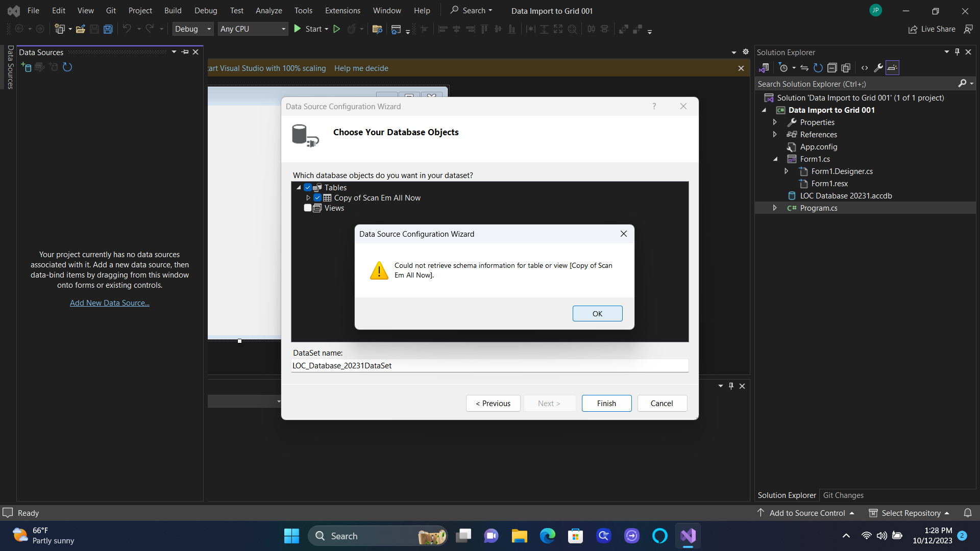Open Properties using the wrench icon
Viewport: 980px width, 551px height.
(x=878, y=68)
